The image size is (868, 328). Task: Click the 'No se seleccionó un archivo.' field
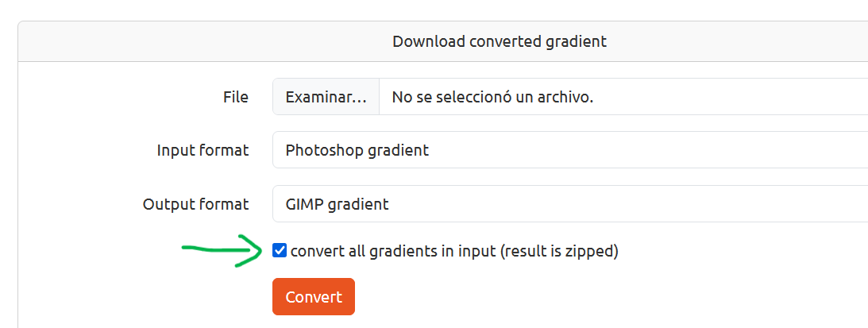(492, 98)
